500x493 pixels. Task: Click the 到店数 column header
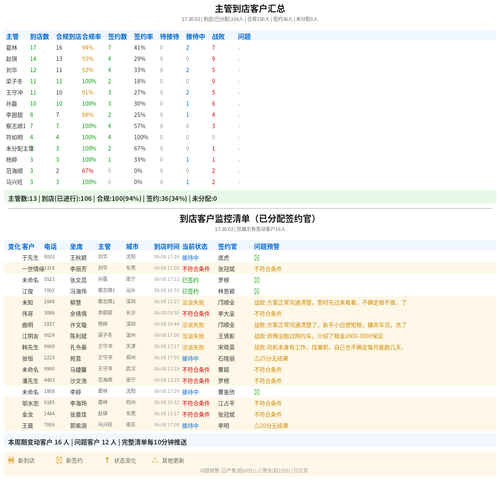tap(40, 37)
